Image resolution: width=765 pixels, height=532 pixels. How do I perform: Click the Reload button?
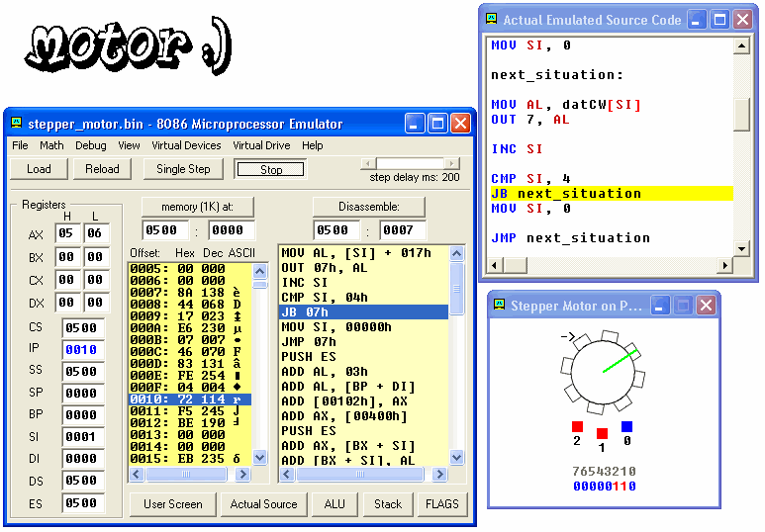click(102, 169)
